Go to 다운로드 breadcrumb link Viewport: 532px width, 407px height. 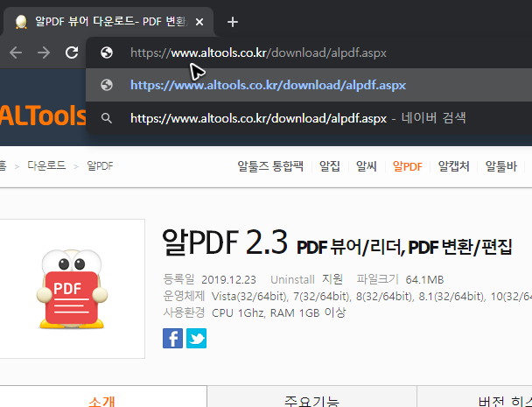46,165
